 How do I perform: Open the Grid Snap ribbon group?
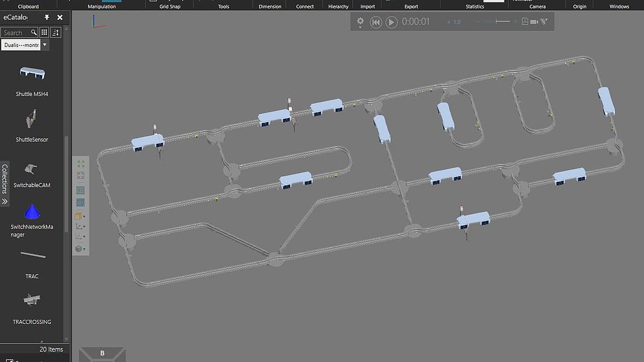coord(169,7)
